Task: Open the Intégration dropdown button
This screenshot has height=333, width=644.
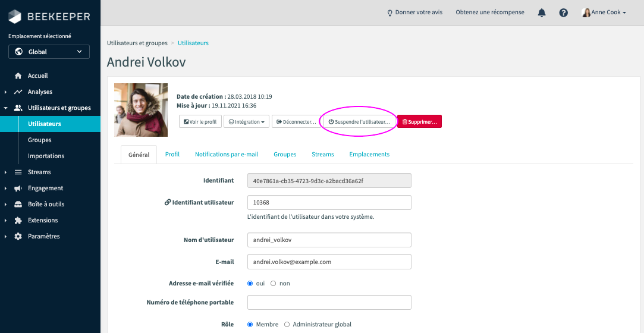Action: [x=246, y=122]
